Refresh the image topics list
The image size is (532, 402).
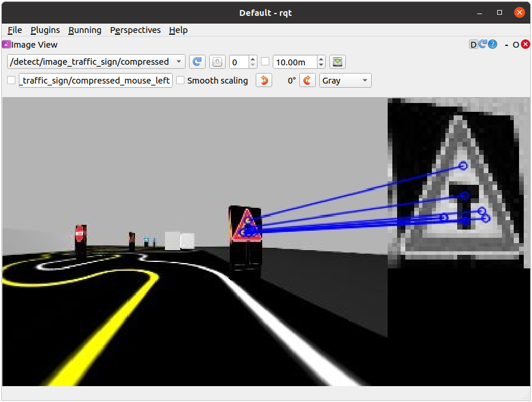tap(197, 62)
